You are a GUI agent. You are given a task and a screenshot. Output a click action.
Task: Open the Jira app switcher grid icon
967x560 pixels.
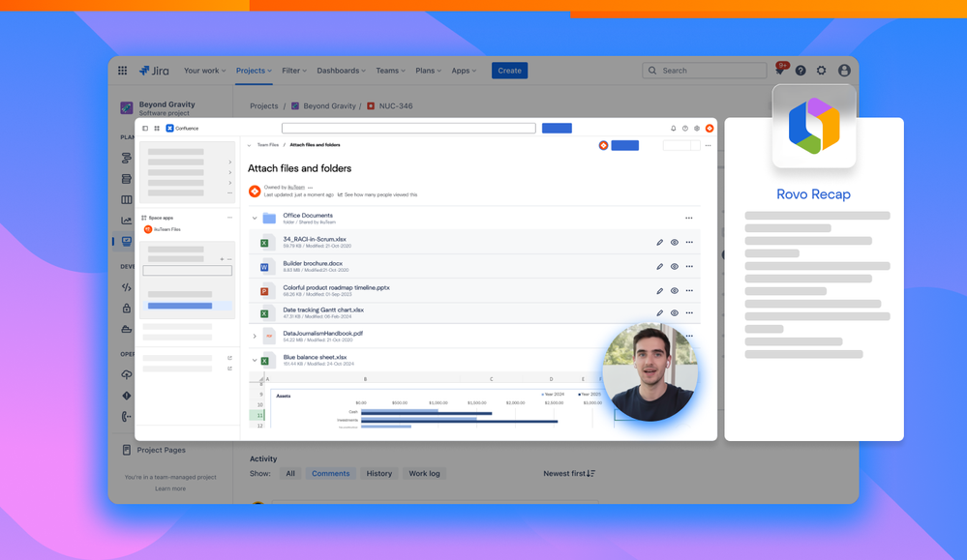123,71
